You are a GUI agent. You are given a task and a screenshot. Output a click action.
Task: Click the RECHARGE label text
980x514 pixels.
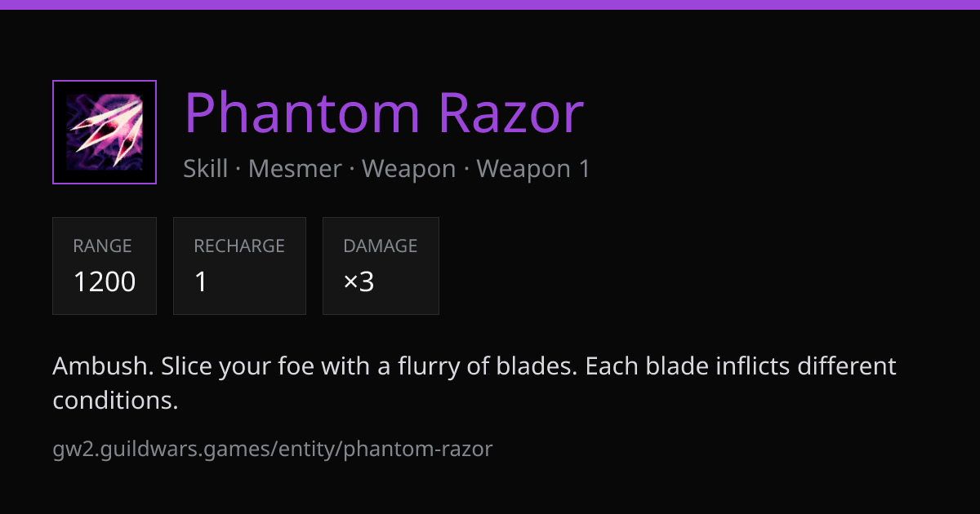pos(239,246)
